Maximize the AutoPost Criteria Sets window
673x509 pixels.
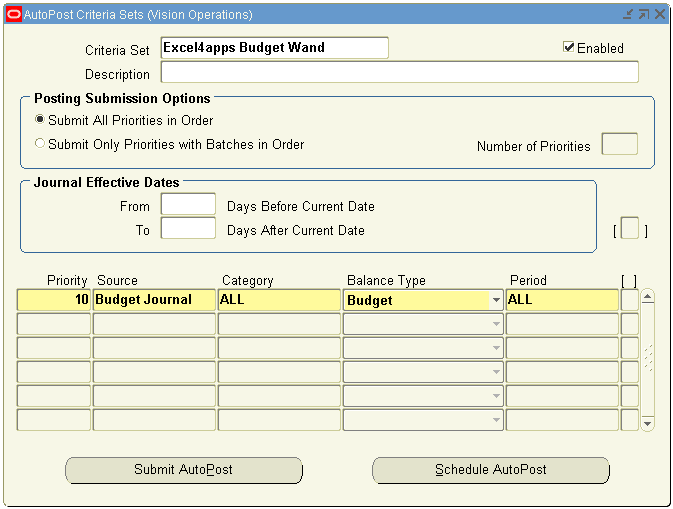coord(644,14)
